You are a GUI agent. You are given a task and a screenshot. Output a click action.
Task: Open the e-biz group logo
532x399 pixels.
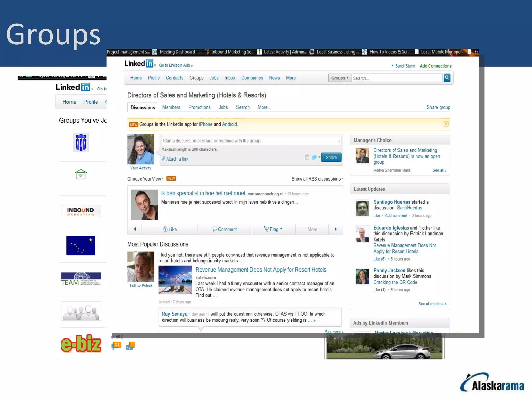click(81, 343)
